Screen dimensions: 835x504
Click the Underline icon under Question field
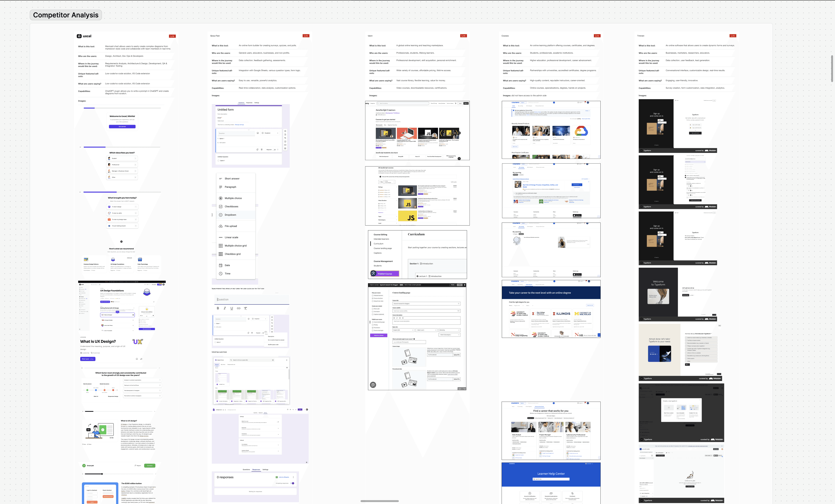click(231, 309)
